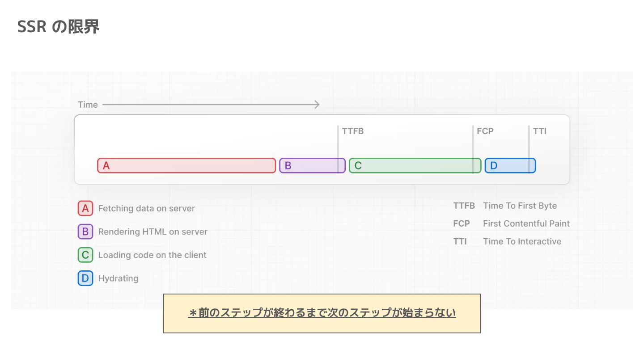Click the red A legend icon
The width and height of the screenshot is (644, 362).
pyautogui.click(x=85, y=208)
